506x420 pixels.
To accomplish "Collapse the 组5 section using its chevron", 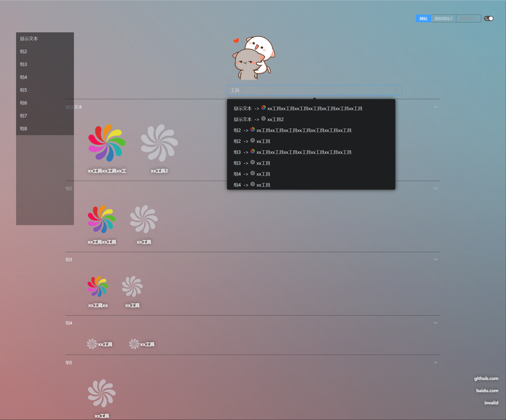I will click(435, 362).
